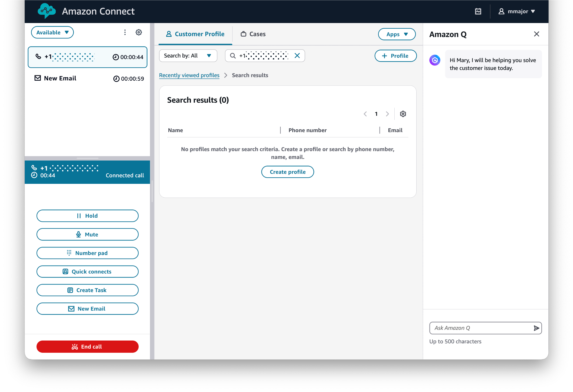Clear the phone number from search field
The height and width of the screenshot is (392, 573).
click(297, 55)
